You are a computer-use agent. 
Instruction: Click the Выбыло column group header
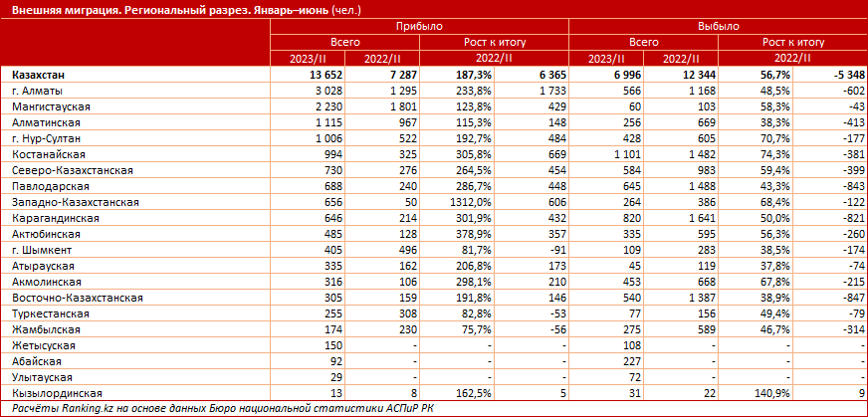coord(718,27)
